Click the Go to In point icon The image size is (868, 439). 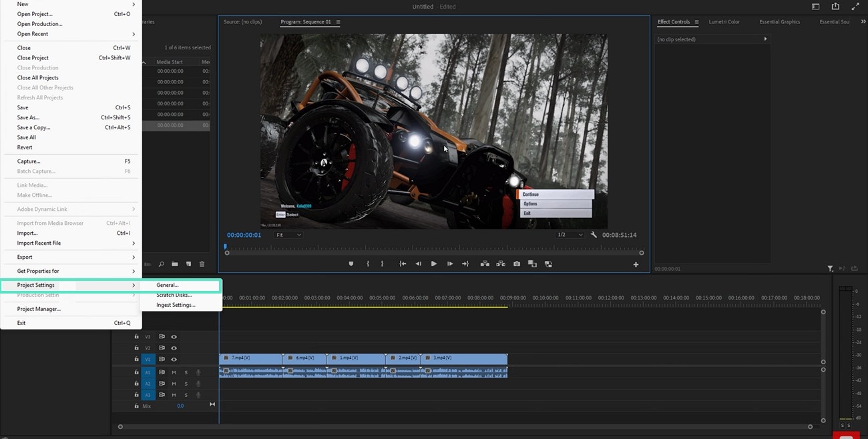tap(403, 264)
